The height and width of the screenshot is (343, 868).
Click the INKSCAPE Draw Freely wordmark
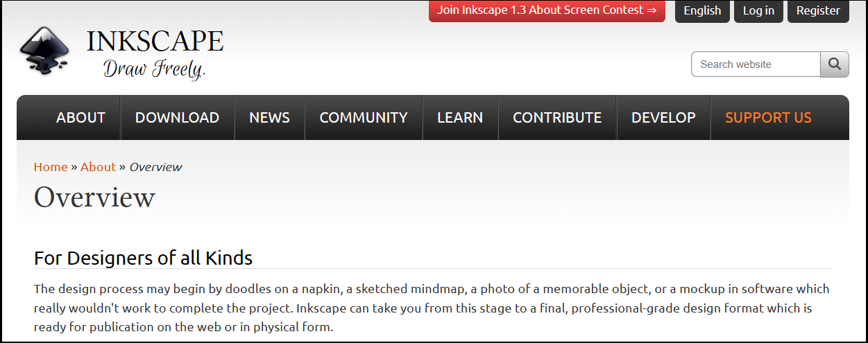[155, 53]
